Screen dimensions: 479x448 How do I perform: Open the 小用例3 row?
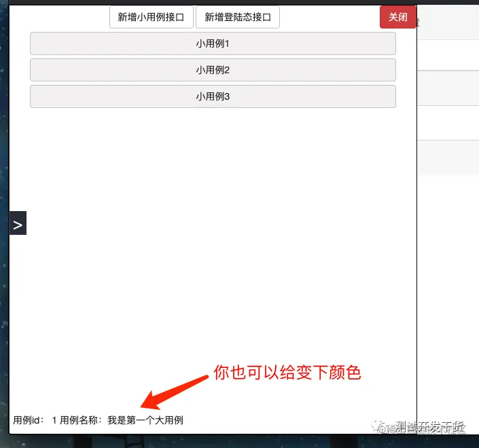[213, 96]
